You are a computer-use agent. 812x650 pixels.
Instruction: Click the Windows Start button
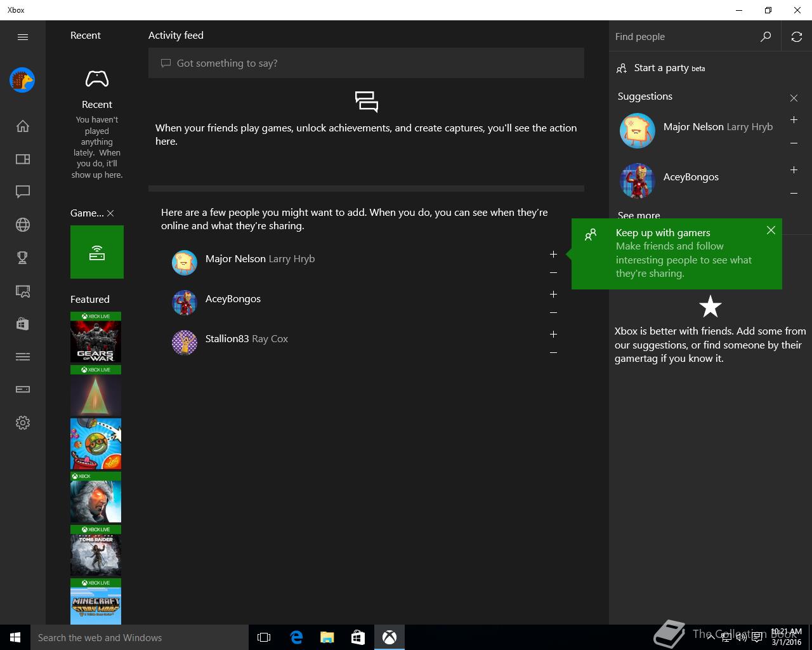click(15, 637)
